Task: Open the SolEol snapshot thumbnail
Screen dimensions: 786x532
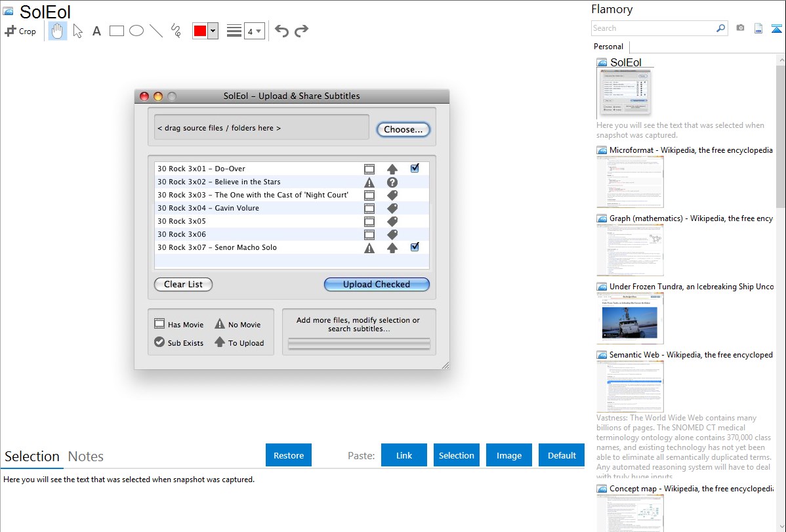Action: (x=624, y=92)
